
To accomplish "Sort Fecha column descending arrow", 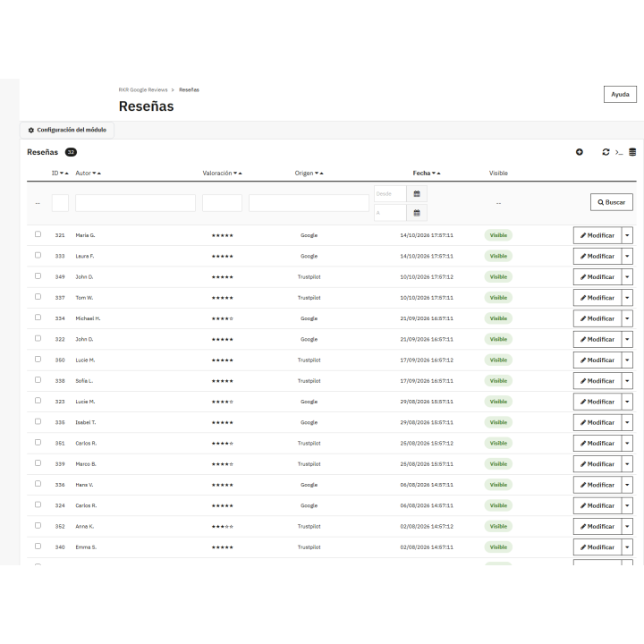I will 434,174.
